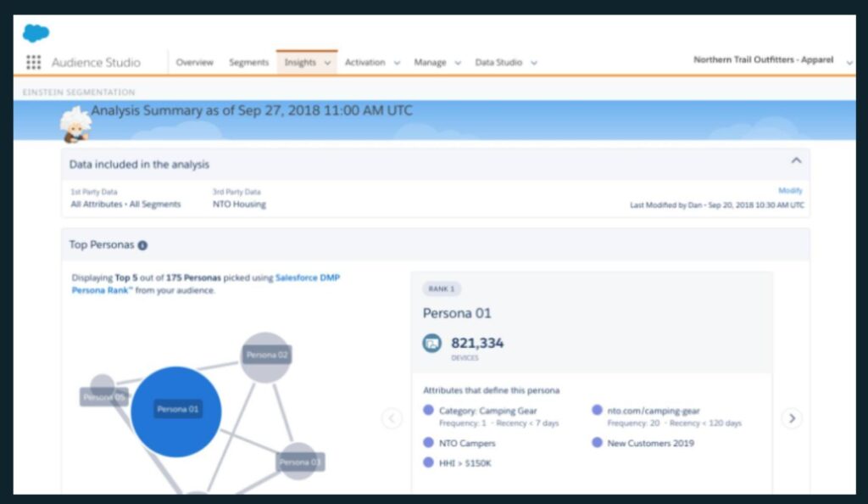Click the HHI > $150K attribute dot
The height and width of the screenshot is (504, 868).
428,462
